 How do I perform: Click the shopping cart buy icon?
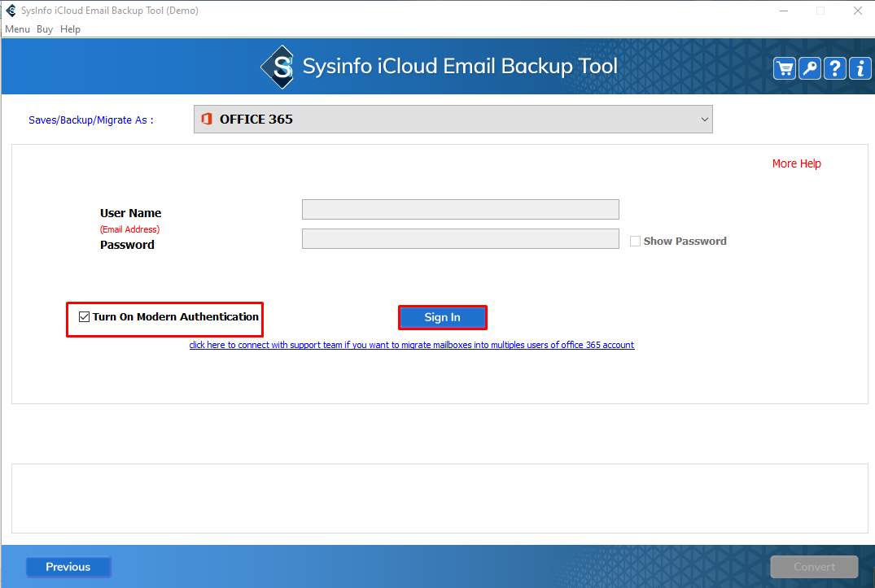[x=785, y=68]
